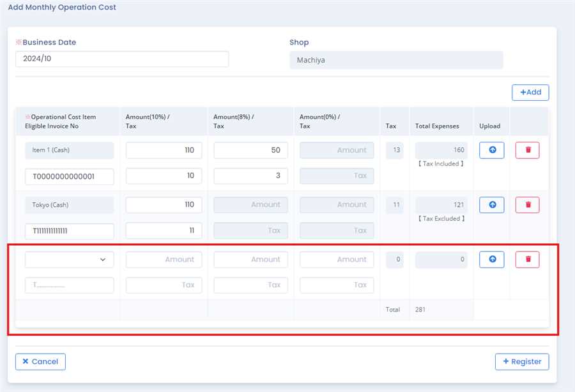The image size is (575, 392).
Task: Click Tokyo row's 10% Tax field showing 11
Action: [164, 230]
